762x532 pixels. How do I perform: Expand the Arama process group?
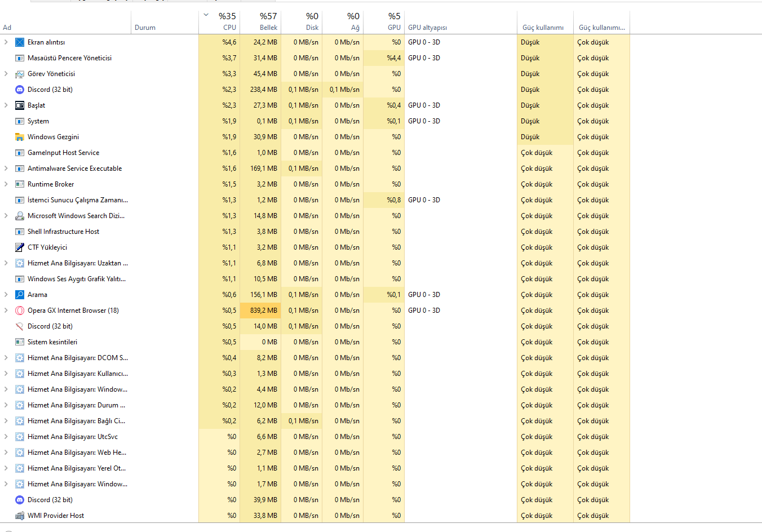pos(6,295)
